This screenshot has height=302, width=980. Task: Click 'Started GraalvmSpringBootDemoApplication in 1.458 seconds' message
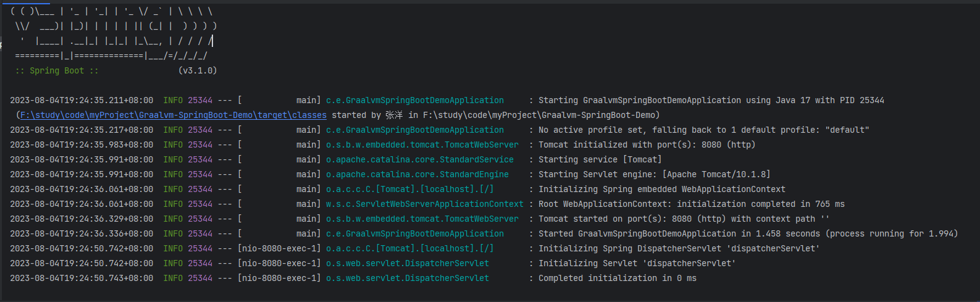click(748, 233)
